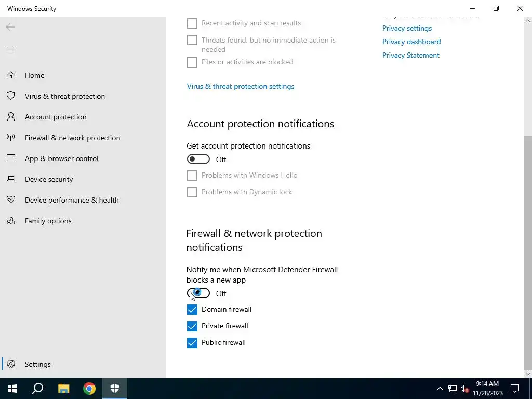Uncheck Domain firewall checkbox
The height and width of the screenshot is (399, 532).
[192, 310]
